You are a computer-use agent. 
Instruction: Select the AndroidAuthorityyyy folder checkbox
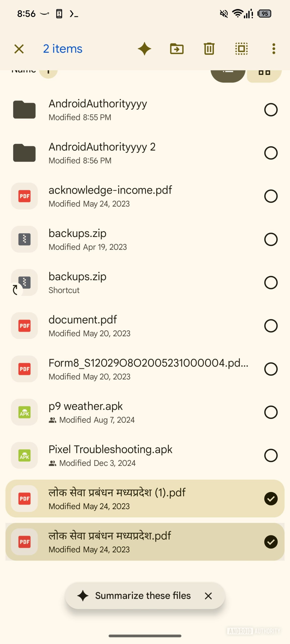click(271, 110)
